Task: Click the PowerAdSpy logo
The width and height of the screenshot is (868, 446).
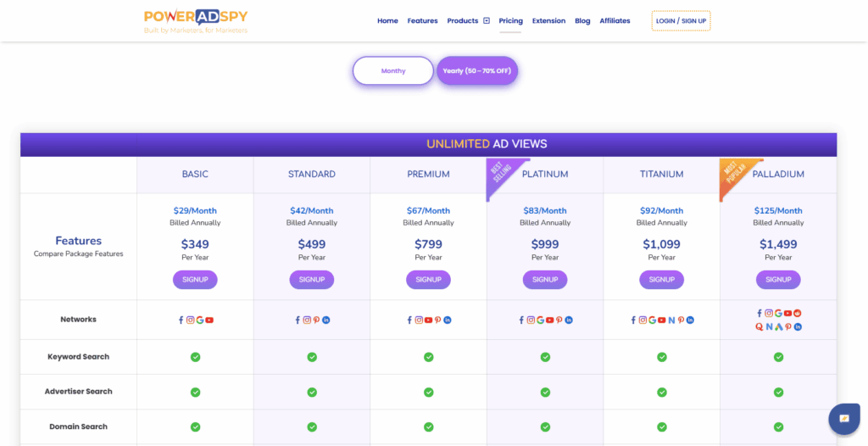Action: coord(196,21)
